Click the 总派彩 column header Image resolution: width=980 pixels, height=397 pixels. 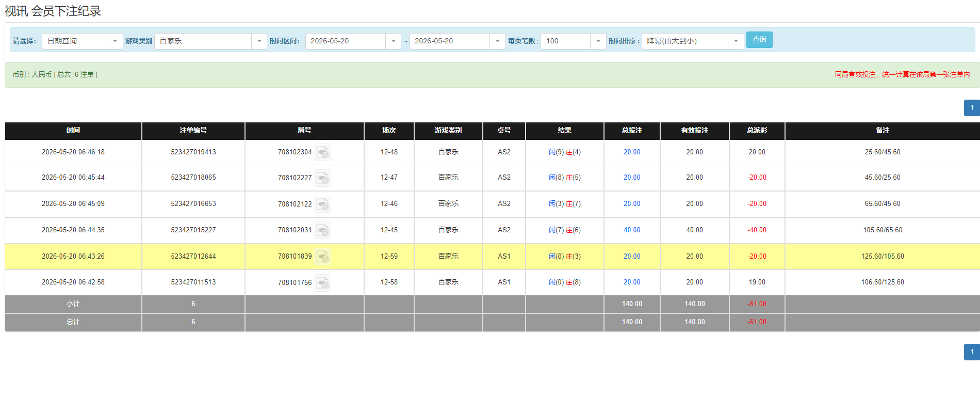757,131
